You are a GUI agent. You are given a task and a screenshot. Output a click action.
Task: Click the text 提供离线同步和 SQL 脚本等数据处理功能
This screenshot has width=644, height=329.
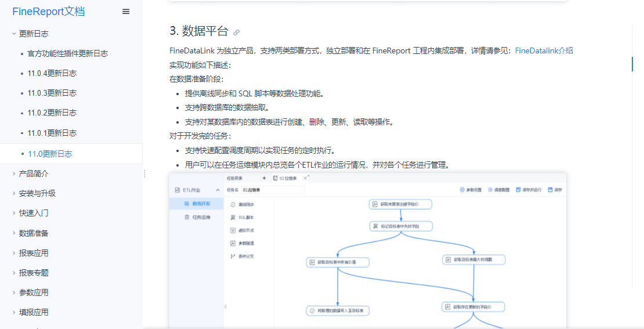tap(255, 93)
